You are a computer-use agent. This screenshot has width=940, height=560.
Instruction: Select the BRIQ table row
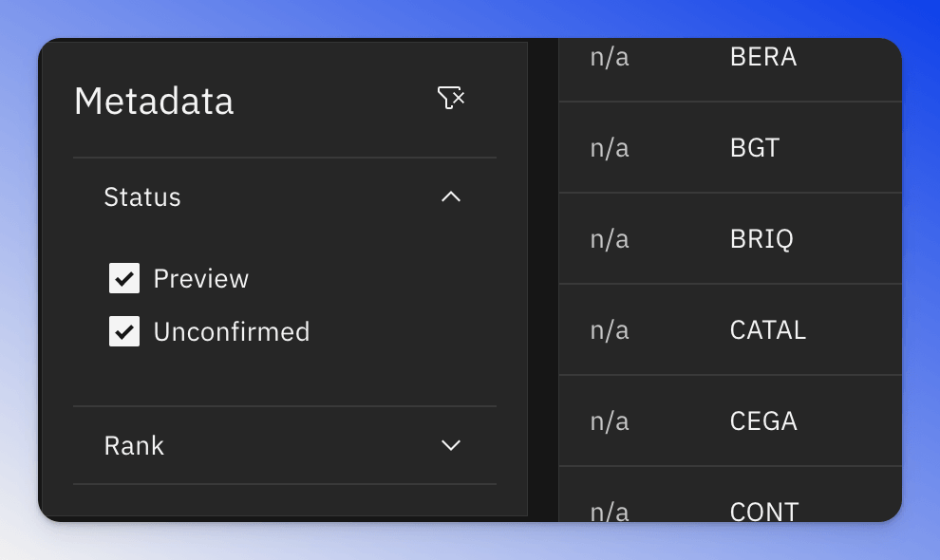[730, 238]
